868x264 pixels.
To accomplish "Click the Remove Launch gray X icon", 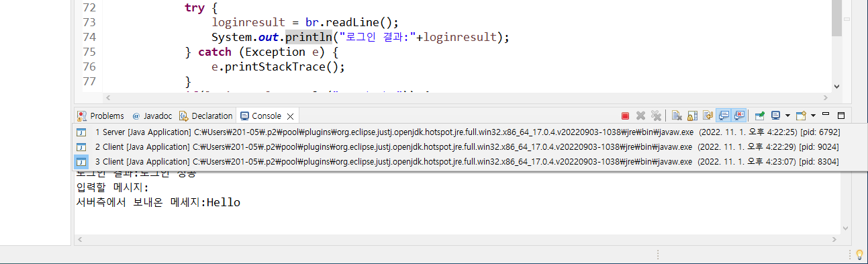I will coord(640,116).
